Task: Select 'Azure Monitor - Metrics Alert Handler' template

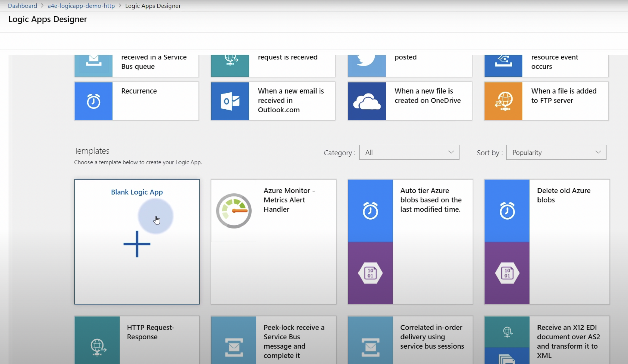Action: click(x=289, y=200)
